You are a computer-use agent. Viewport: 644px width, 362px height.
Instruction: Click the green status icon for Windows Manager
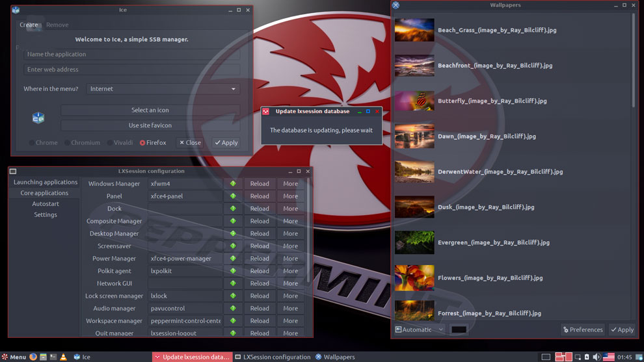point(233,184)
